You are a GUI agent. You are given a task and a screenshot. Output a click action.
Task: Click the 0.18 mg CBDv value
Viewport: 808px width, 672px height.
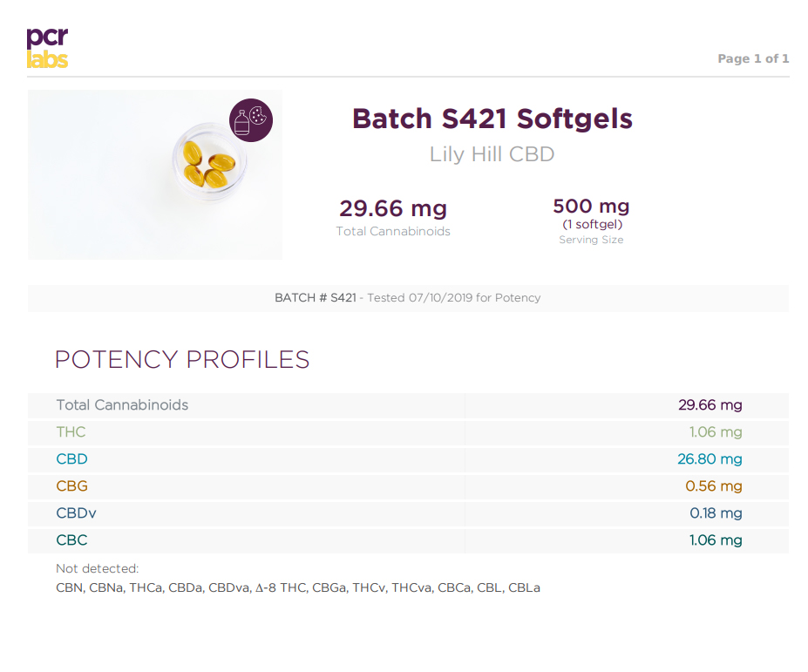[716, 512]
